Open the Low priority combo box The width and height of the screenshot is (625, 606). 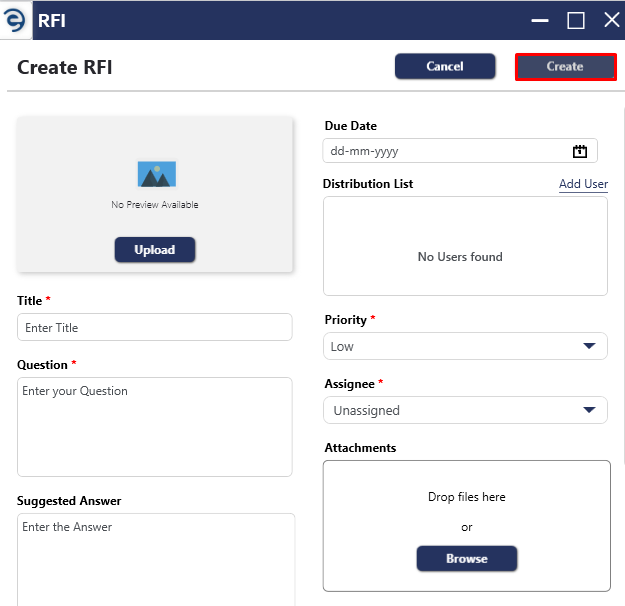pos(465,346)
